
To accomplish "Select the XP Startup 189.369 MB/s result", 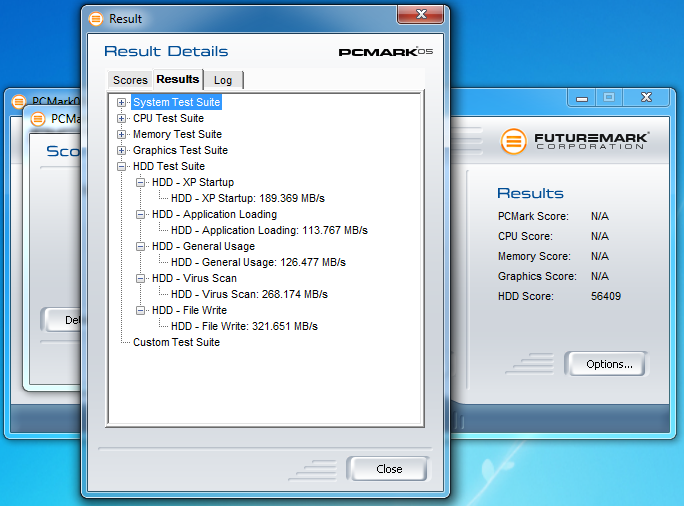I will coord(248,198).
